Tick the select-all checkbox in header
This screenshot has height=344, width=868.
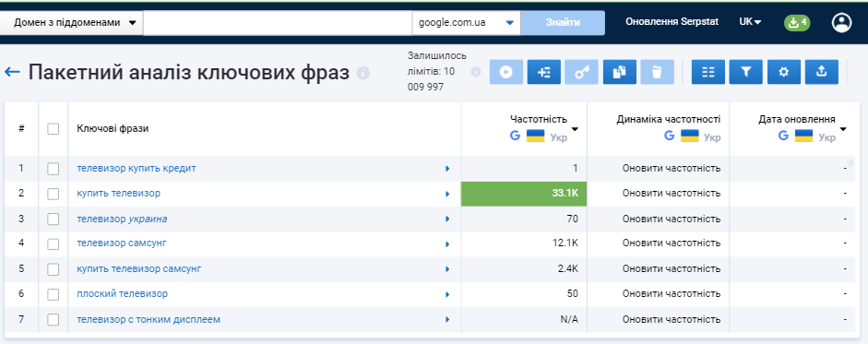54,129
